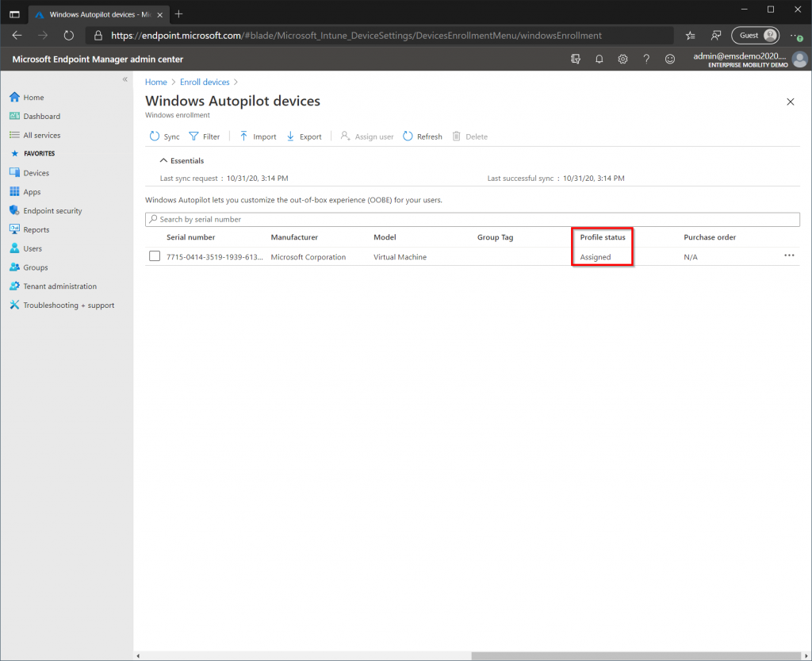The width and height of the screenshot is (812, 661).
Task: Click the horizontal scrollbar right arrow
Action: tap(806, 655)
